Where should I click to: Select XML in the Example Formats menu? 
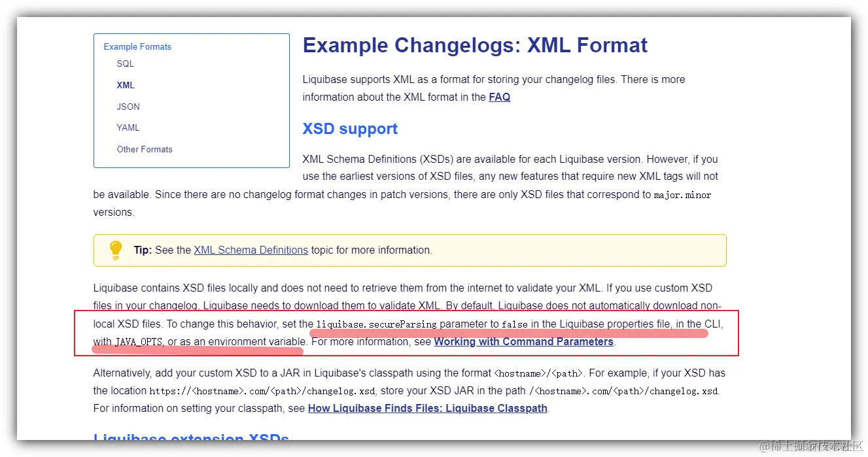coord(126,85)
